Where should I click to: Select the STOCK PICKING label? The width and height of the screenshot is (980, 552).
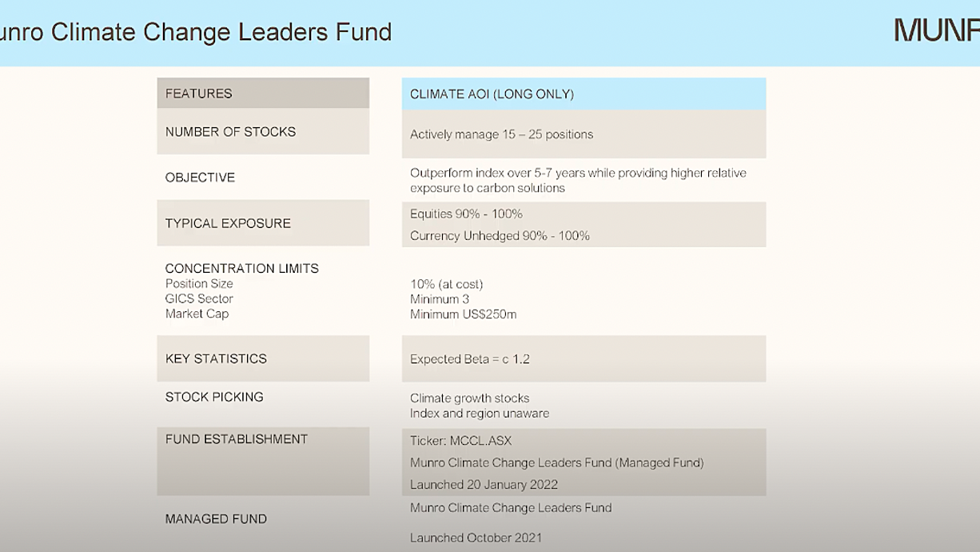pos(214,397)
